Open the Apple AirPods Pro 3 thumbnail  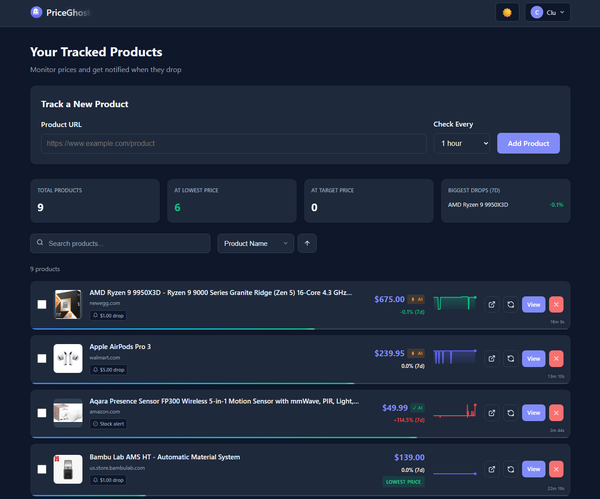point(68,358)
